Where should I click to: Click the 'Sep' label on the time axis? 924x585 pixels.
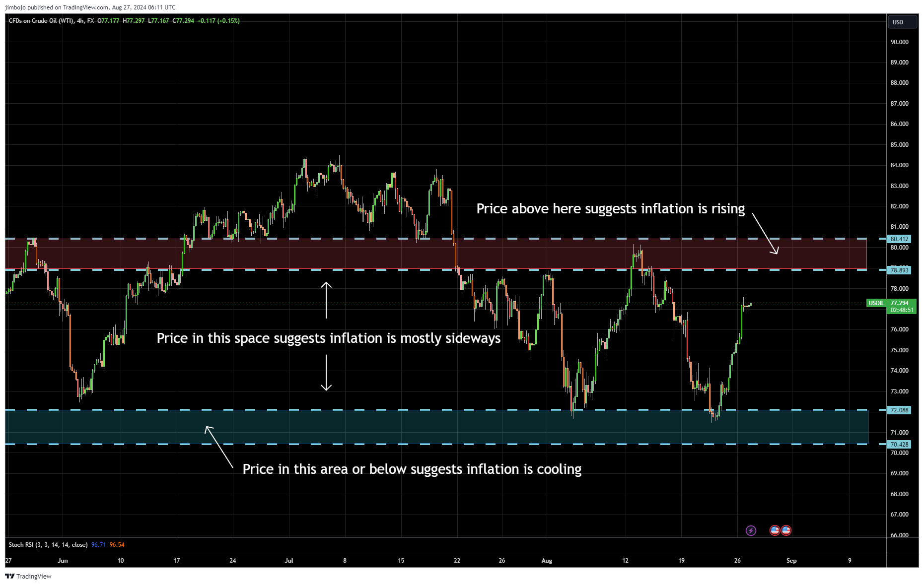tap(791, 561)
